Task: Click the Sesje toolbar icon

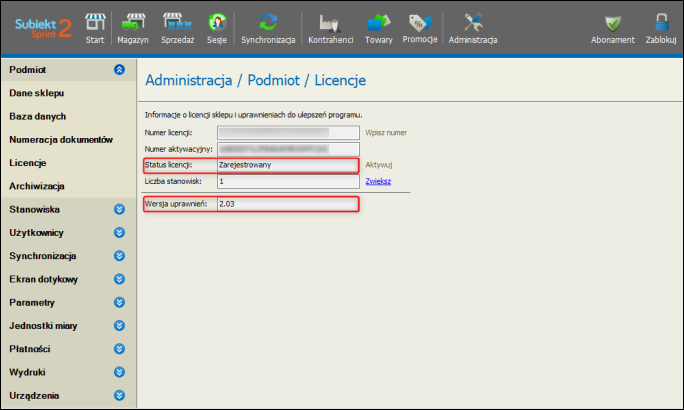Action: pos(216,26)
